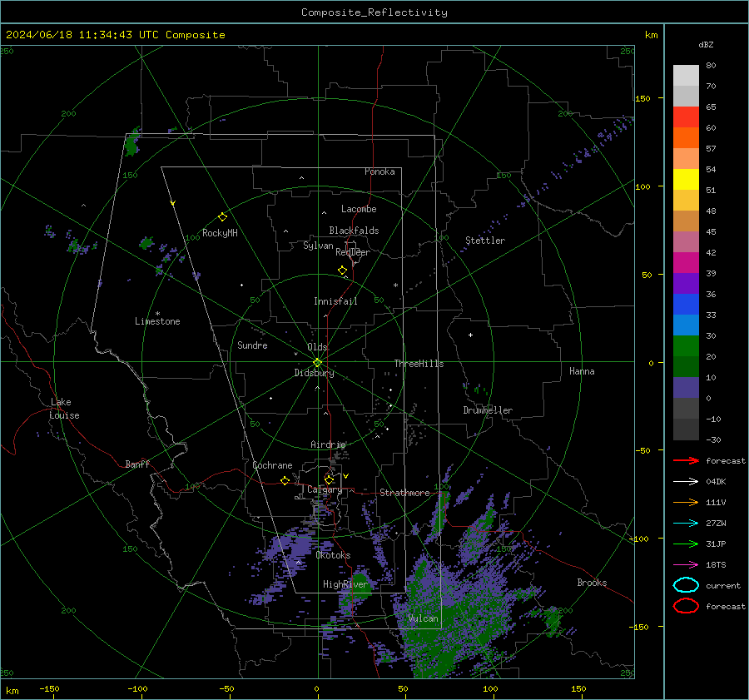
Task: Click the RockyMH label
Action: 220,233
